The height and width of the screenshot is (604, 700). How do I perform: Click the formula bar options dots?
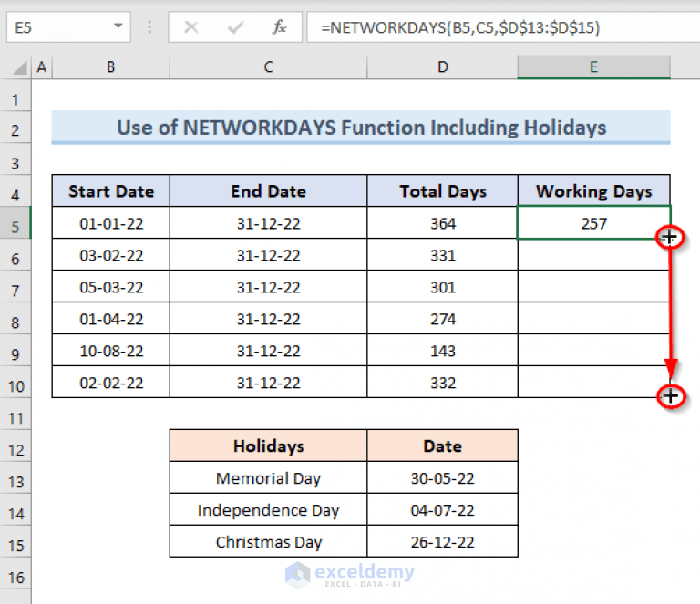coord(149,27)
